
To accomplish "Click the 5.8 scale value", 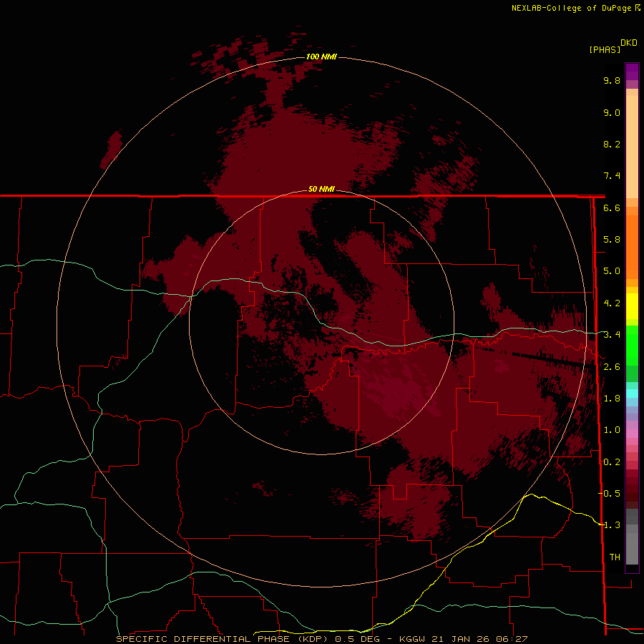I will click(x=612, y=240).
